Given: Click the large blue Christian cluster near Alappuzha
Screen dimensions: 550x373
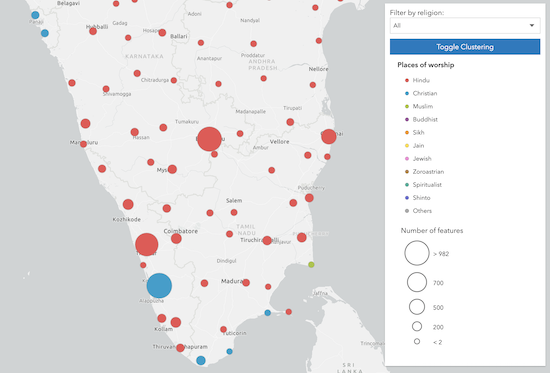Looking at the screenshot, I should point(159,286).
